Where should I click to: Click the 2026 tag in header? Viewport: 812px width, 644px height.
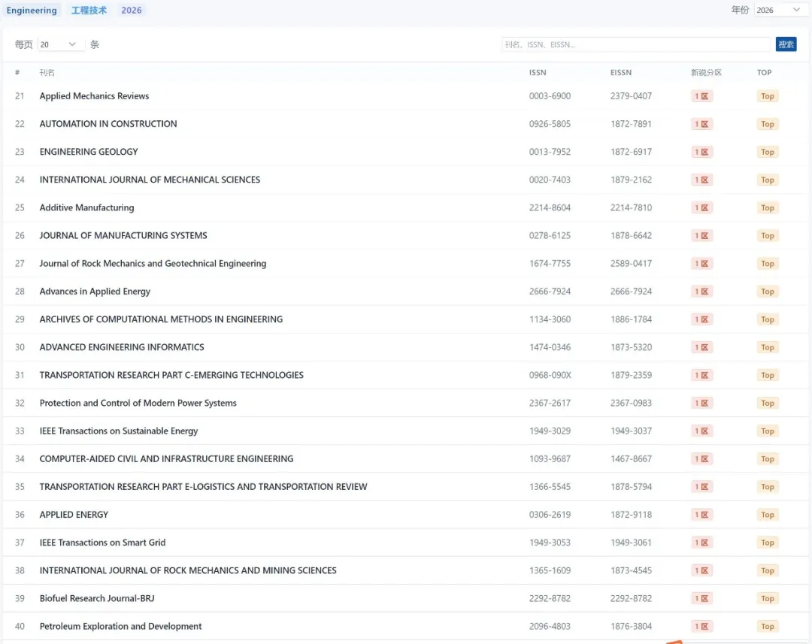click(132, 11)
